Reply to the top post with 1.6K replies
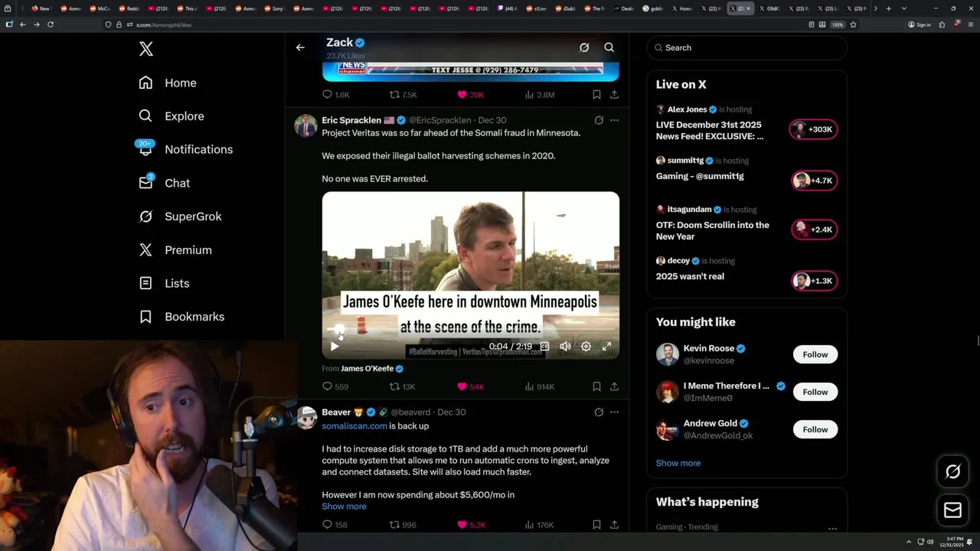This screenshot has height=551, width=980. [x=335, y=95]
